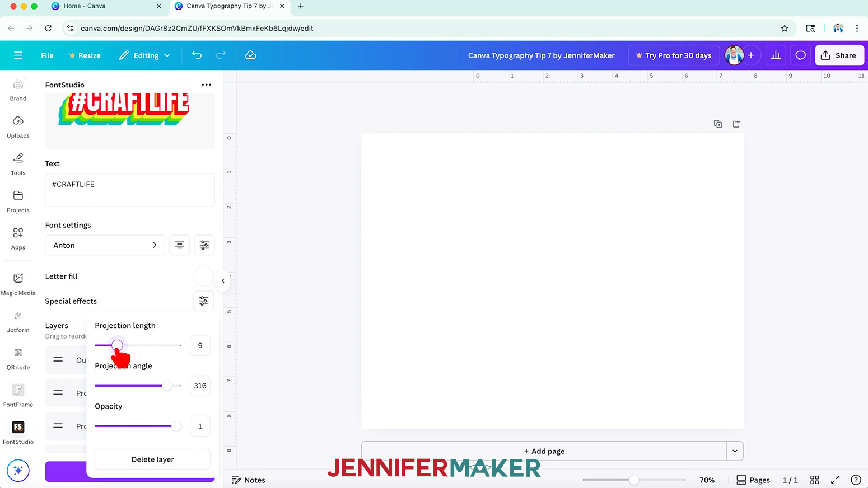Open the browser three-dot menu

coord(857,28)
